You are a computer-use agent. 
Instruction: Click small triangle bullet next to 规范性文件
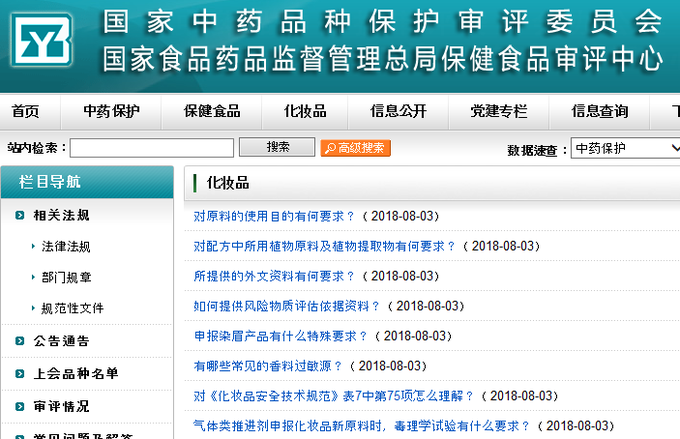pos(33,308)
